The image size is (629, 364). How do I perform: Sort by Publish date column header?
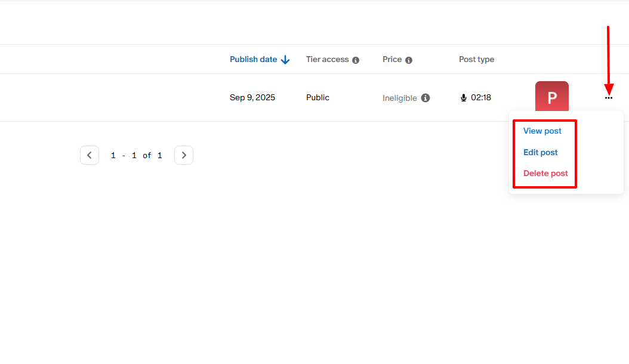coord(254,60)
